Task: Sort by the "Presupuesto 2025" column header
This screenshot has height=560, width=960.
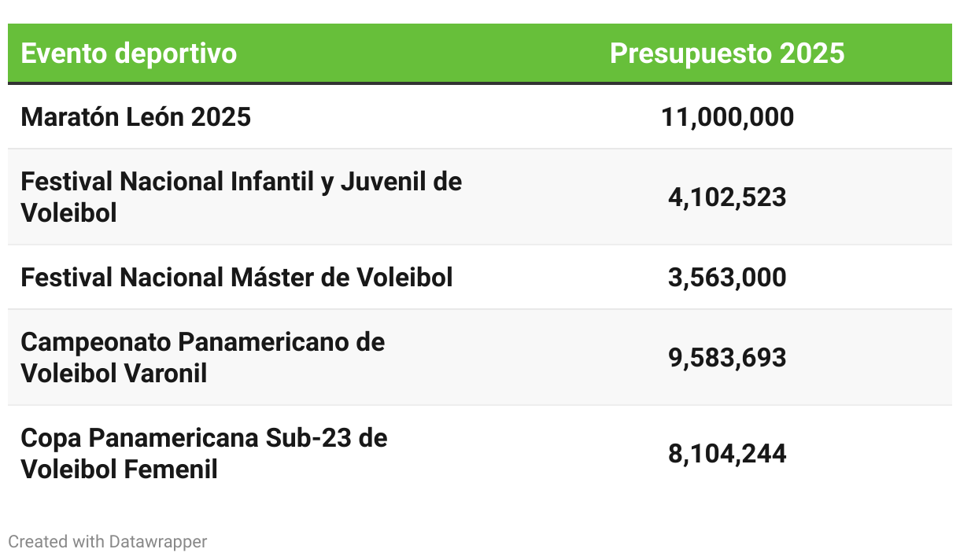Action: [726, 53]
